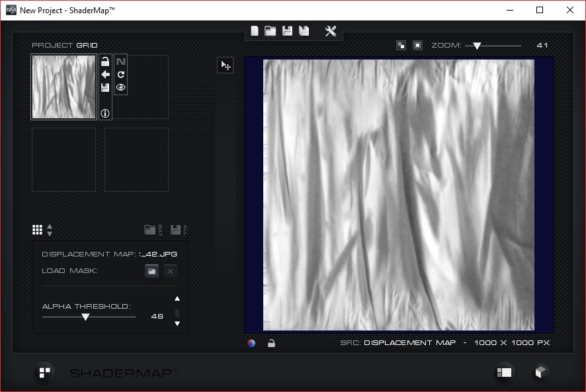Click the SRC: Displacement Map label

pos(398,342)
